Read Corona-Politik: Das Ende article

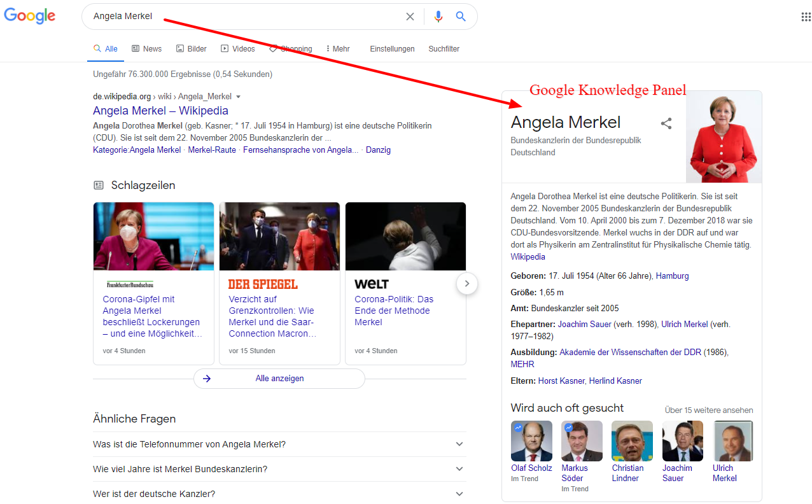coord(394,311)
